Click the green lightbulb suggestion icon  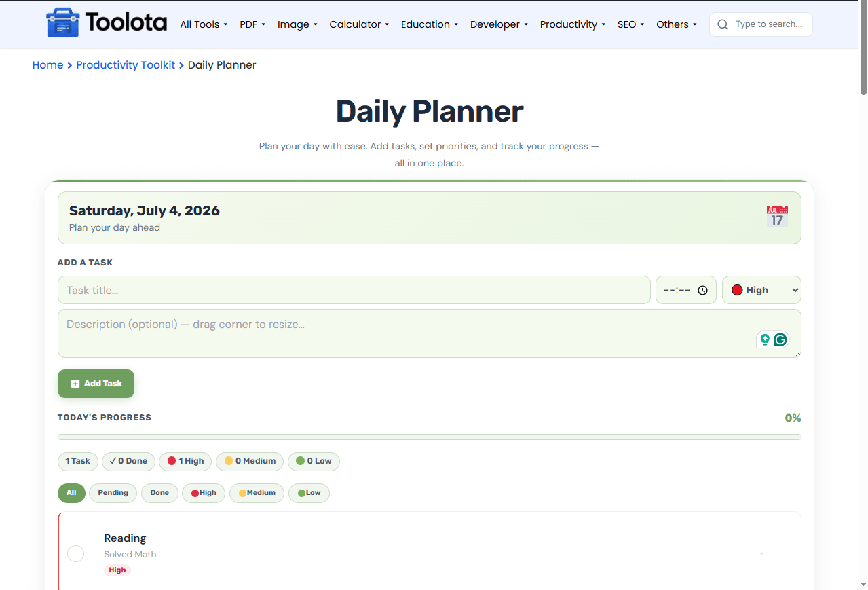point(765,339)
